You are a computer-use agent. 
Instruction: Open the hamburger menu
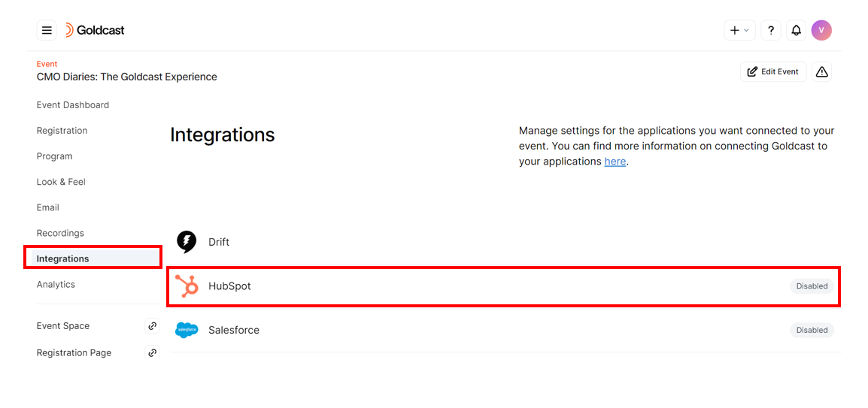coord(47,30)
